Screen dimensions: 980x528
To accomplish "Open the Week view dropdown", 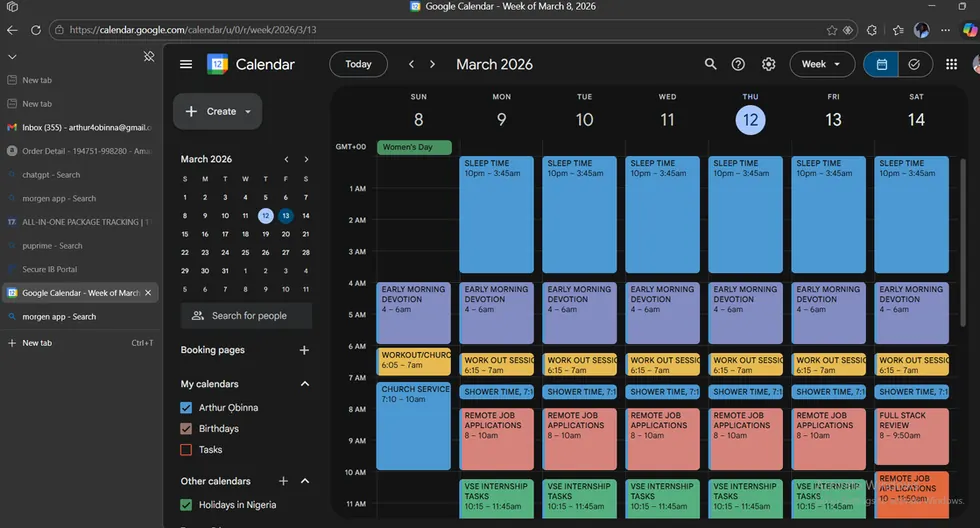I will click(x=822, y=64).
